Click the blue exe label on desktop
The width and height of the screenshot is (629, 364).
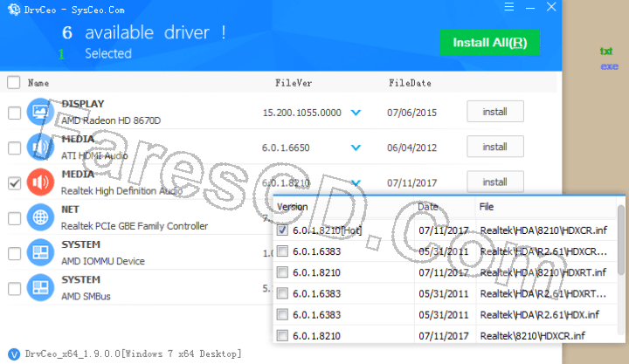(x=610, y=66)
